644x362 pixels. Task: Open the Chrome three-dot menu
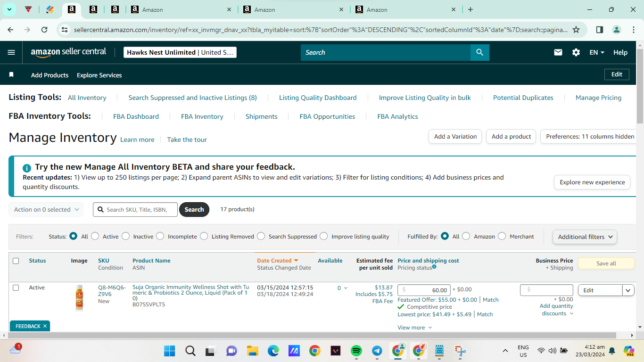tap(633, 30)
